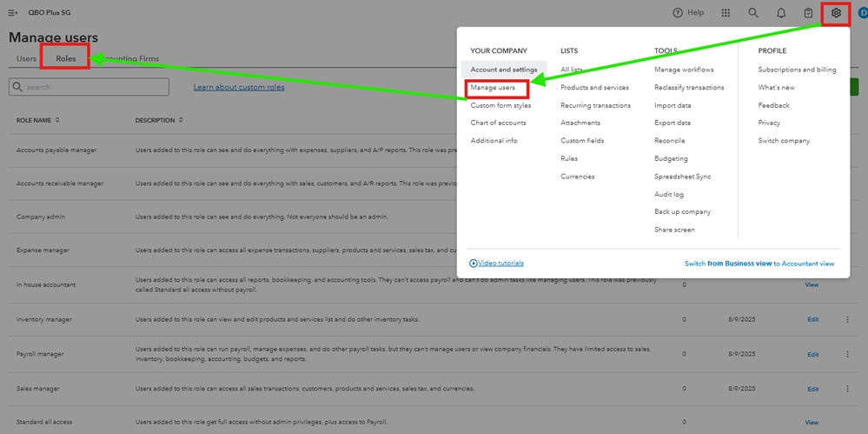
Task: Open Custom fields
Action: [582, 141]
